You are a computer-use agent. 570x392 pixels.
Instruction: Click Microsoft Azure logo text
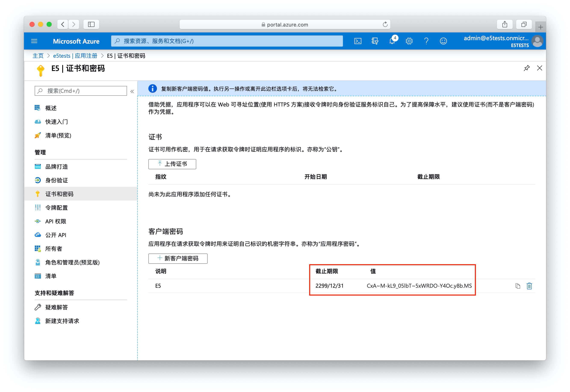pyautogui.click(x=76, y=41)
